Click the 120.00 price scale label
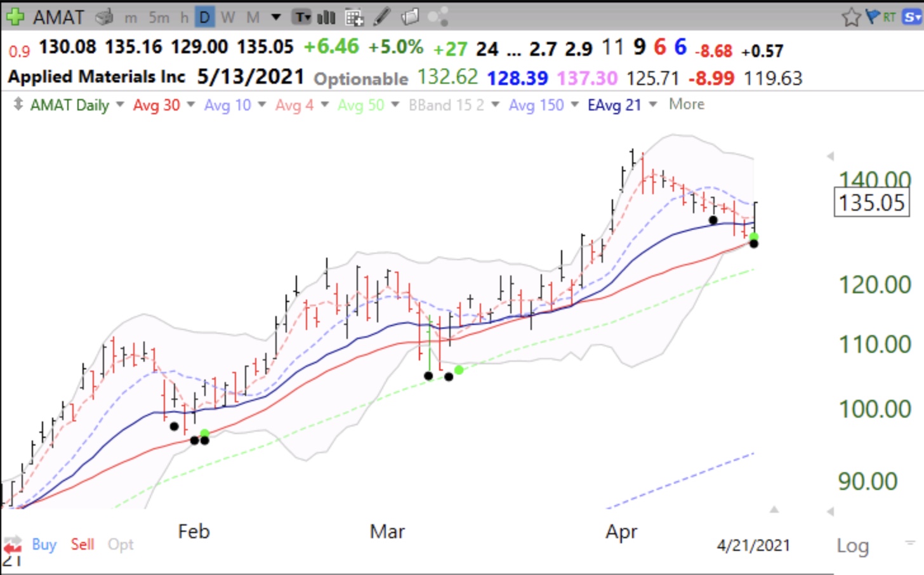This screenshot has height=575, width=924. pyautogui.click(x=875, y=285)
